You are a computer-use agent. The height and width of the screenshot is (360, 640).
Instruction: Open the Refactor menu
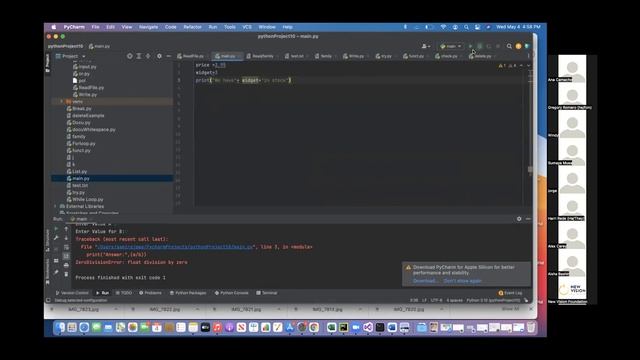point(192,27)
